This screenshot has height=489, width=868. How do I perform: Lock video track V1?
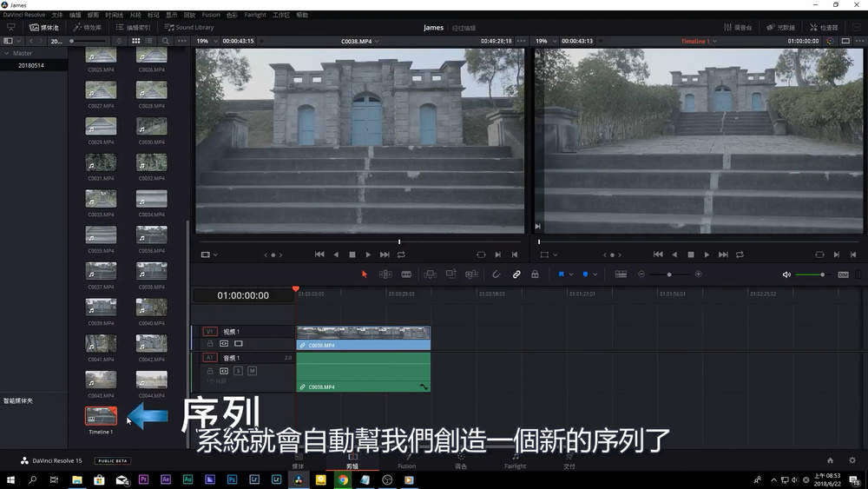pos(210,344)
